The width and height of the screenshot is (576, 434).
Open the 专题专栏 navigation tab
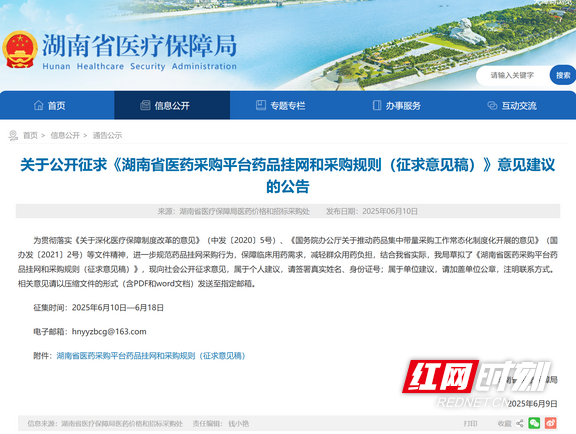tap(288, 105)
